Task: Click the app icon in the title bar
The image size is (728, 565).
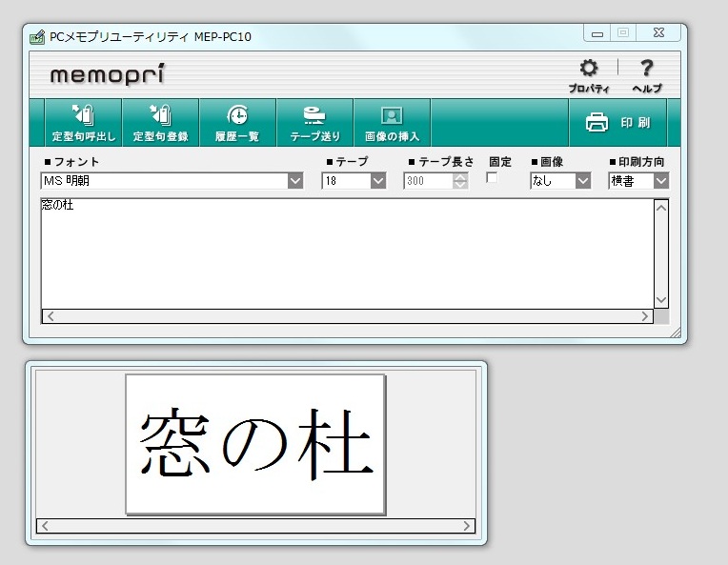Action: (37, 36)
